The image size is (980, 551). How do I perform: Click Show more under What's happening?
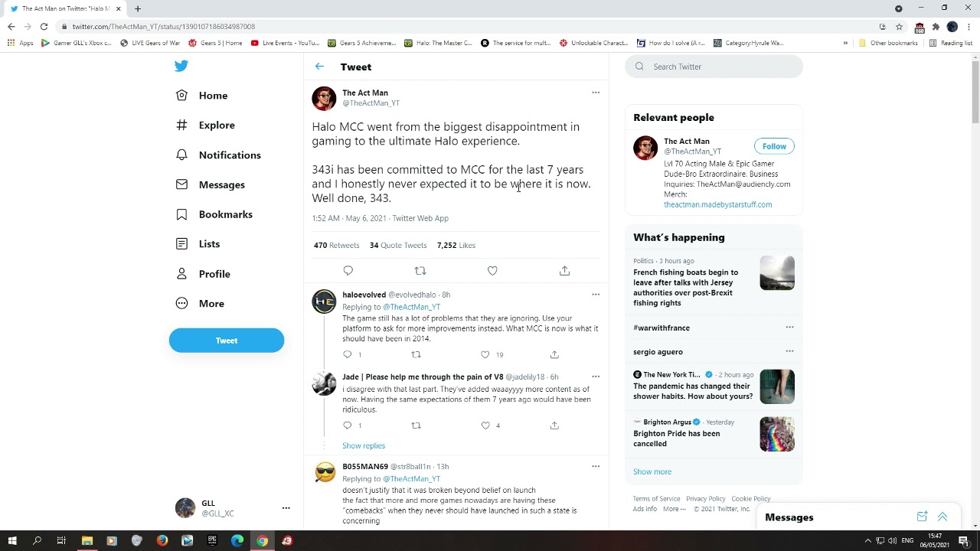(652, 472)
